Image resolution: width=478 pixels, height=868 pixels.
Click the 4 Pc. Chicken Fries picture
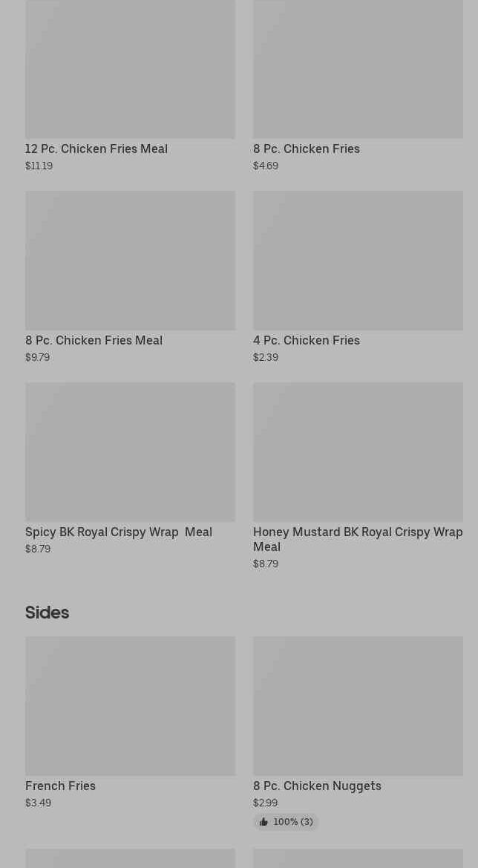coord(358,260)
